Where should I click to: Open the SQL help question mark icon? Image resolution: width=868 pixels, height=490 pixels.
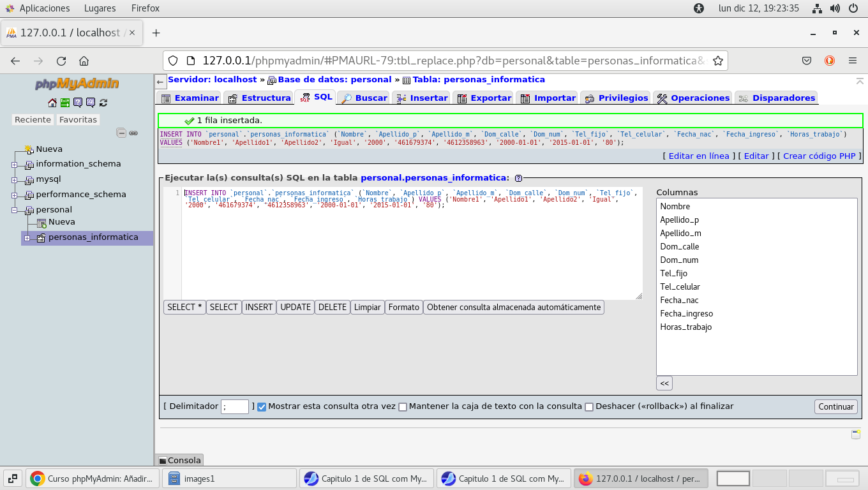tap(518, 178)
